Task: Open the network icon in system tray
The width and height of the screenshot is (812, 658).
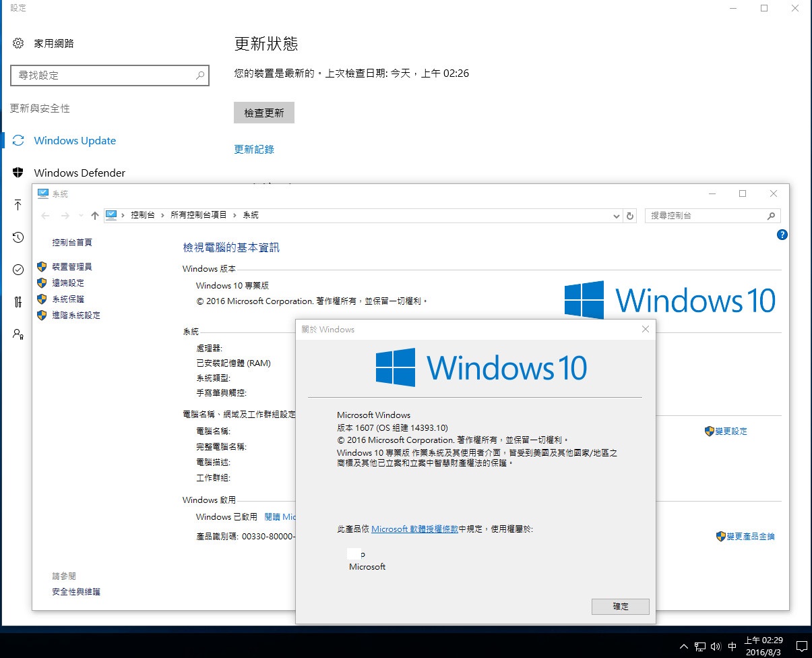Action: tap(700, 646)
